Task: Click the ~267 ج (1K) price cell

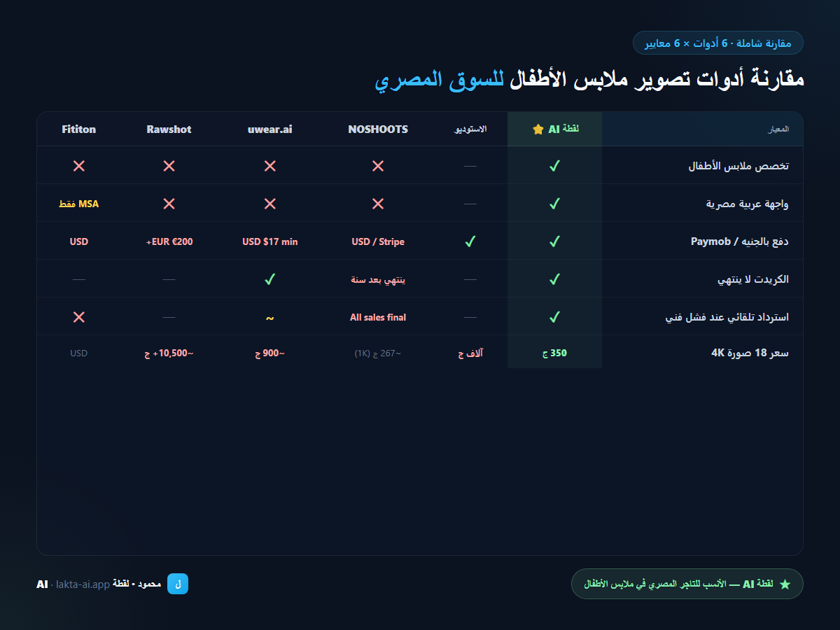Action: (x=378, y=353)
